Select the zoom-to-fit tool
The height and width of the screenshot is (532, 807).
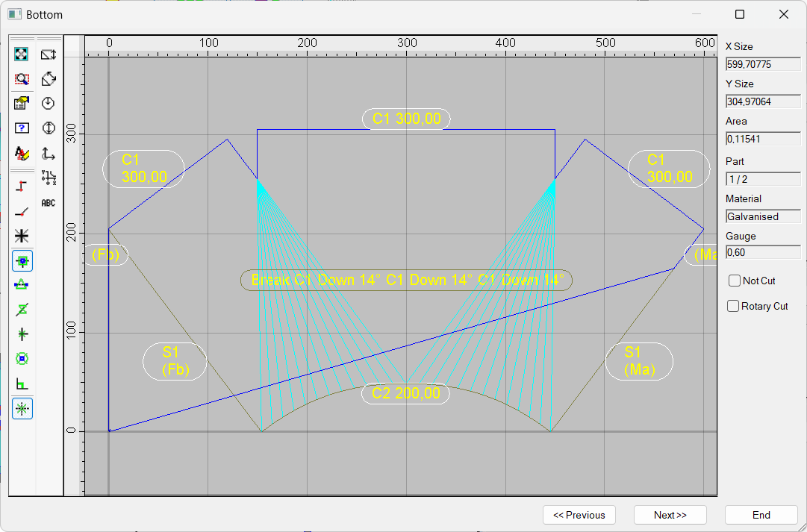[x=22, y=54]
